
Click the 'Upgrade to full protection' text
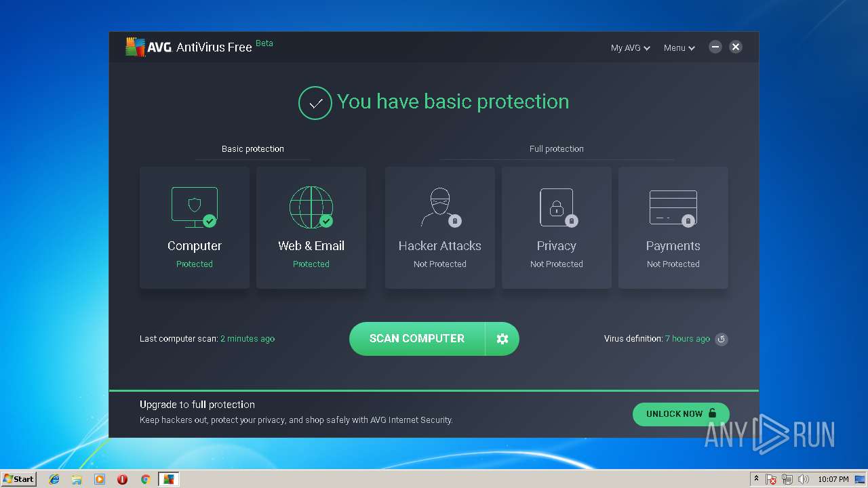[197, 405]
